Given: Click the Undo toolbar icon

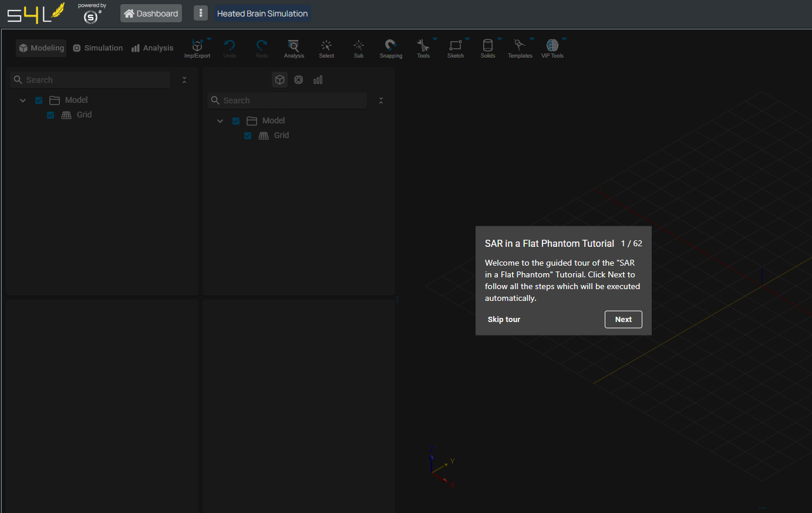Looking at the screenshot, I should [x=230, y=48].
